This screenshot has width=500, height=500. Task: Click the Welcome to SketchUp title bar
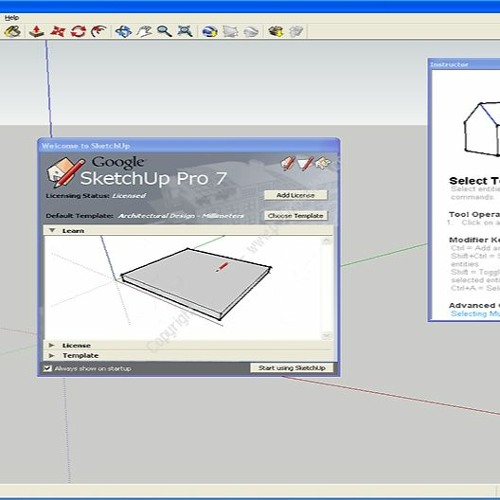click(189, 146)
